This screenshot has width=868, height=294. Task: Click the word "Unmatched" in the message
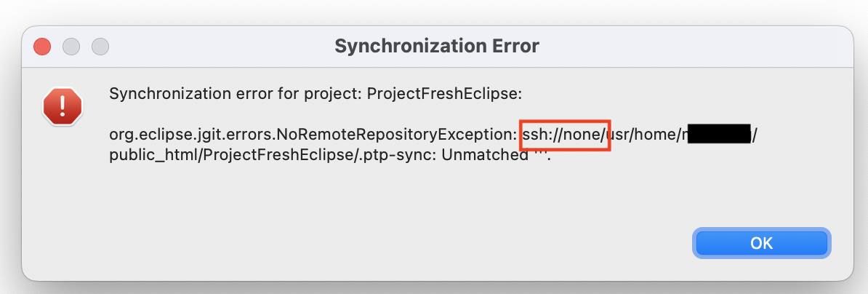pos(485,155)
